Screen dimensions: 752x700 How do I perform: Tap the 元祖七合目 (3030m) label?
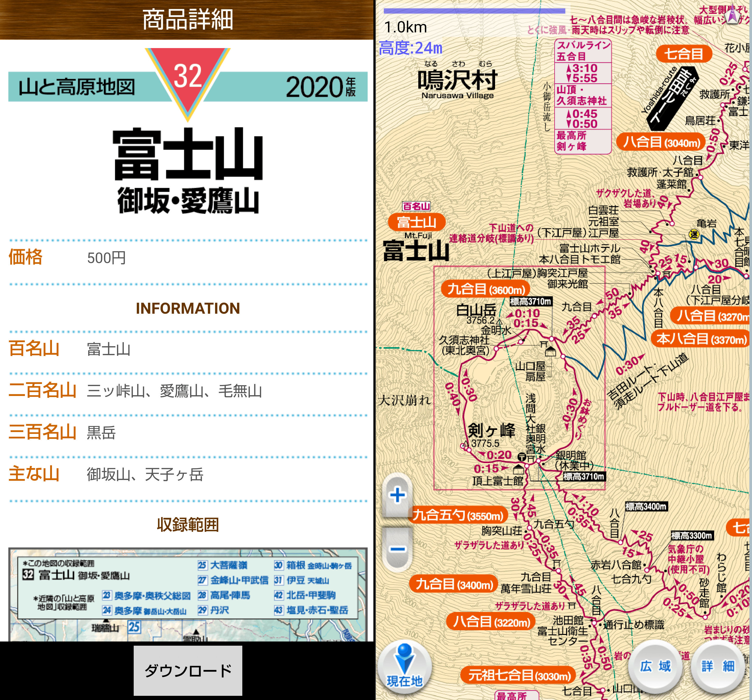518,675
